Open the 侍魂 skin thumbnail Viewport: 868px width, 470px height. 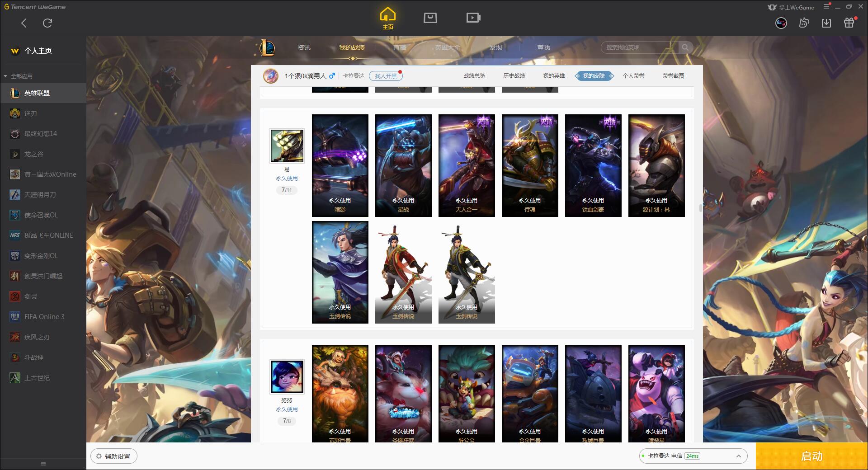pos(530,165)
